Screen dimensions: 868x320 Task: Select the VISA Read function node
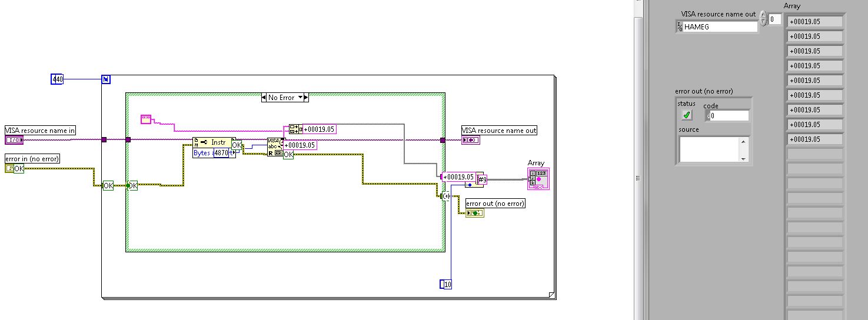(x=275, y=146)
